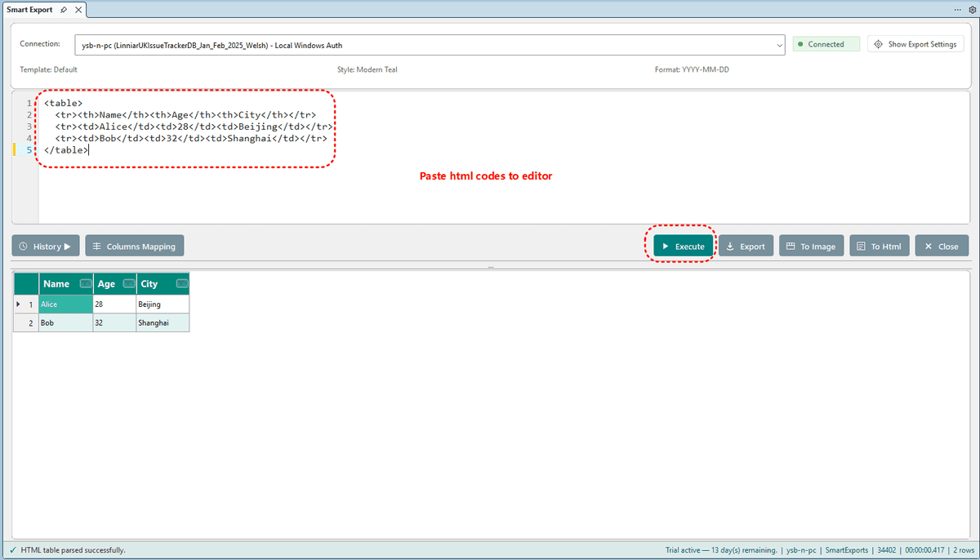This screenshot has width=980, height=560.
Task: Click the 00:00:00.417 elapsed time entry
Action: [x=924, y=550]
